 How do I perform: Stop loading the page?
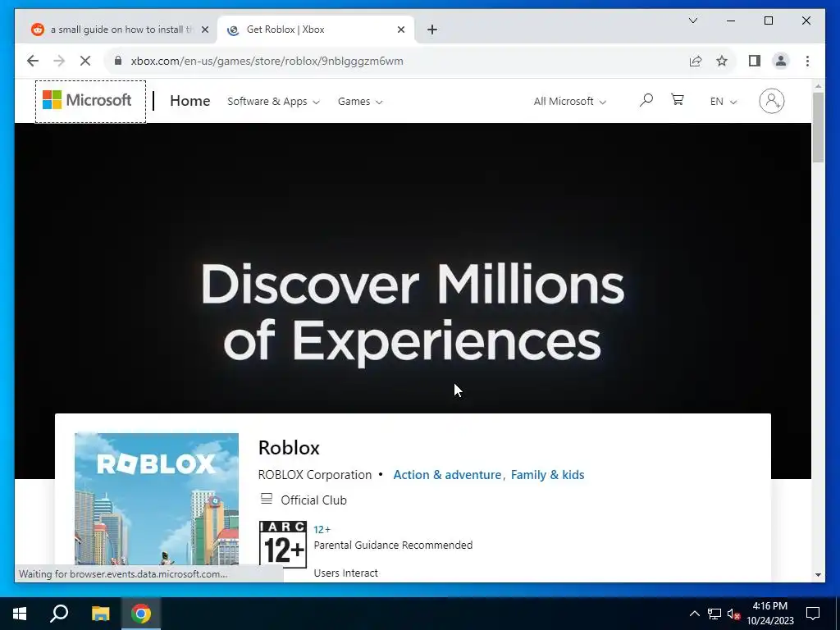pyautogui.click(x=85, y=61)
